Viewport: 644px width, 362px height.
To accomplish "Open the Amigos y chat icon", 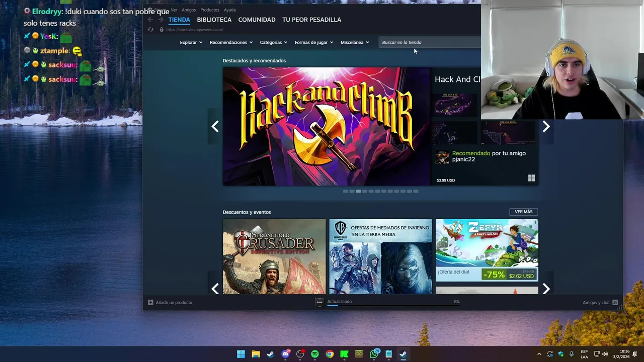I will coord(615,302).
